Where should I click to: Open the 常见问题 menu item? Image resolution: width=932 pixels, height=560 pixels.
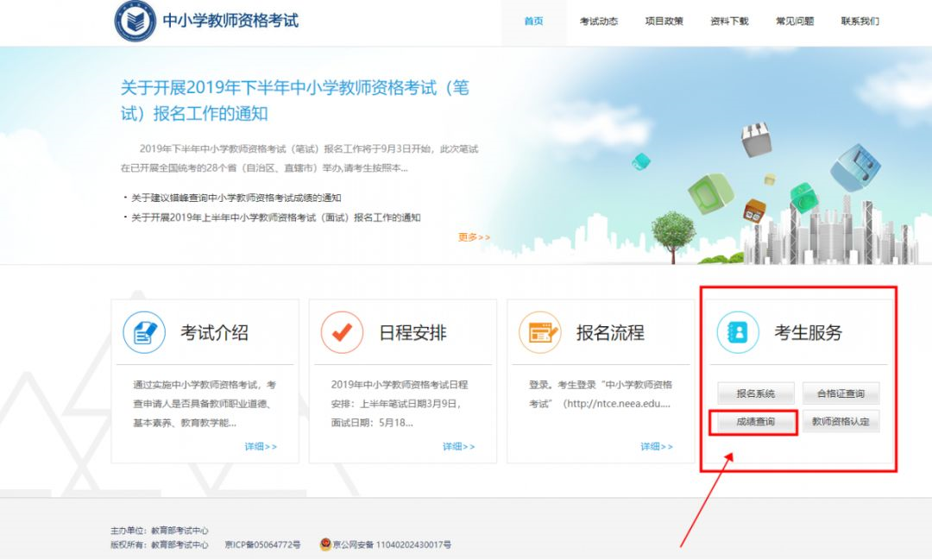click(794, 21)
